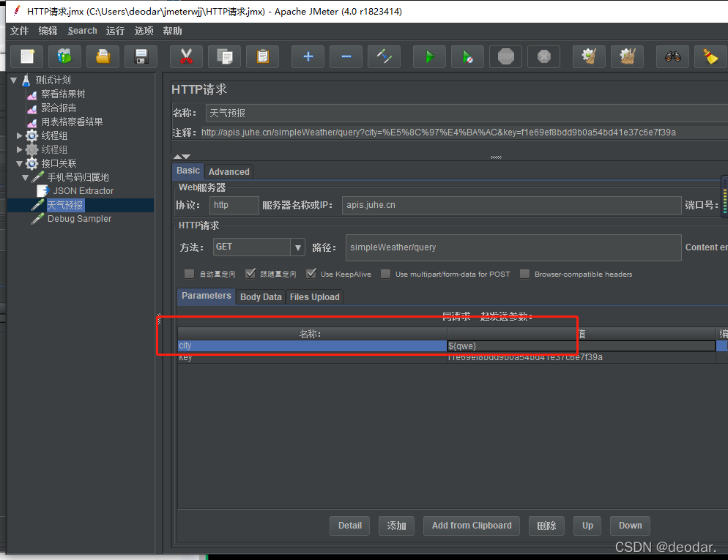This screenshot has height=560, width=728.
Task: Paste from clipboard icon
Action: click(x=262, y=56)
